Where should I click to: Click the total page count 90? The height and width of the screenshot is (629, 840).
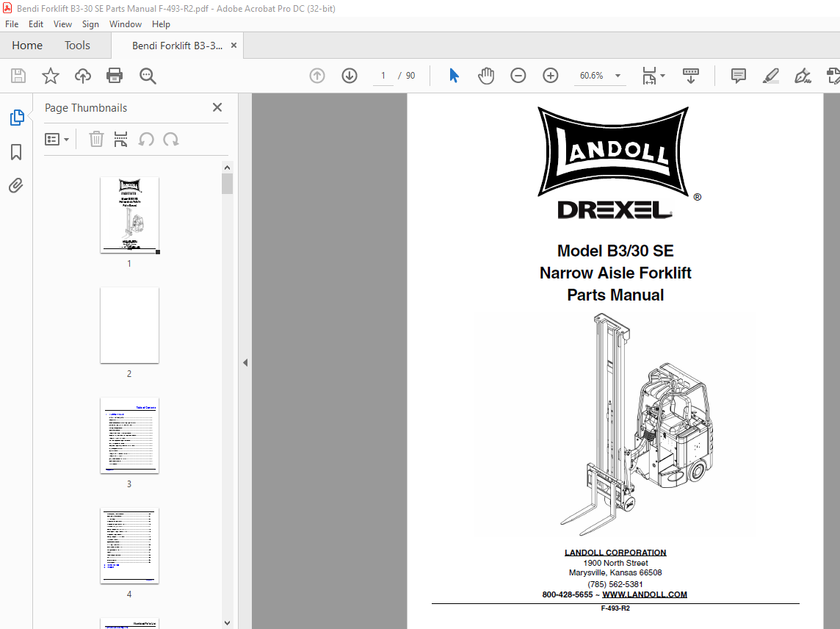[410, 76]
